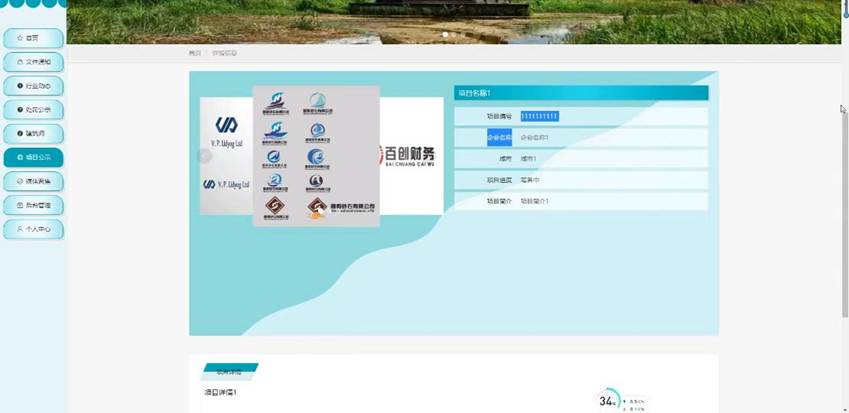Select the second banner carousel dot
The image size is (849, 413).
454,35
